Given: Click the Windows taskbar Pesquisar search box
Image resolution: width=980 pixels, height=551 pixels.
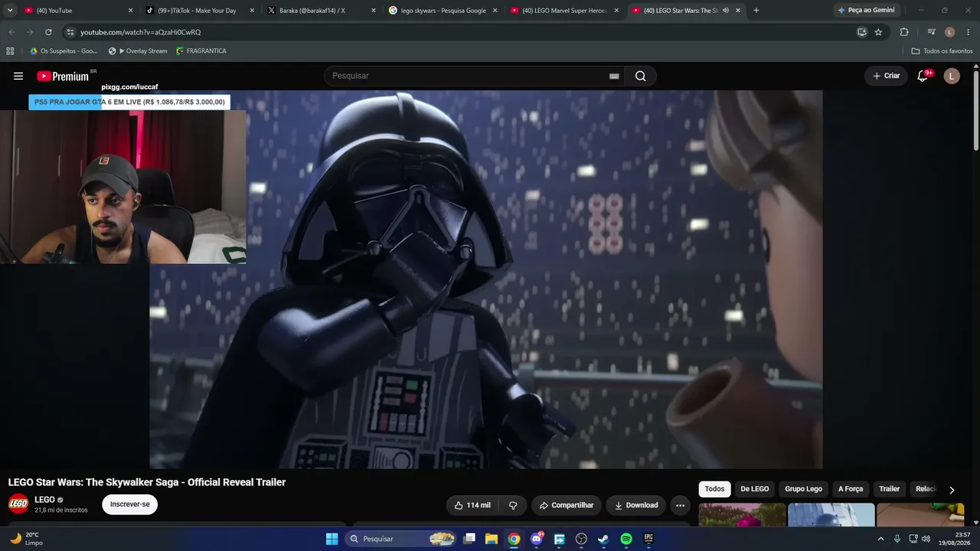Looking at the screenshot, I should pos(402,539).
